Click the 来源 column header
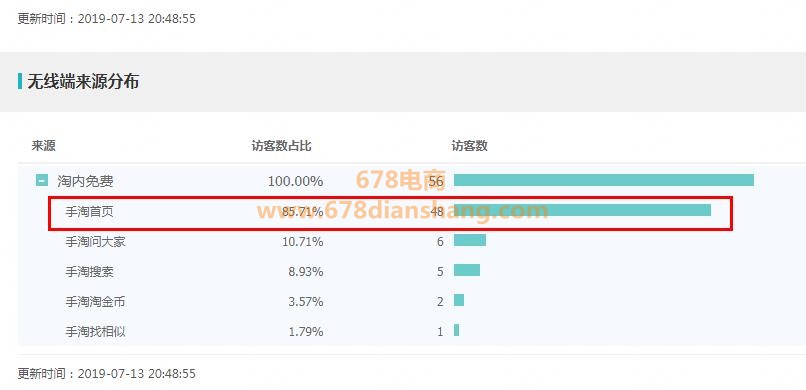The width and height of the screenshot is (806, 390). (x=44, y=146)
